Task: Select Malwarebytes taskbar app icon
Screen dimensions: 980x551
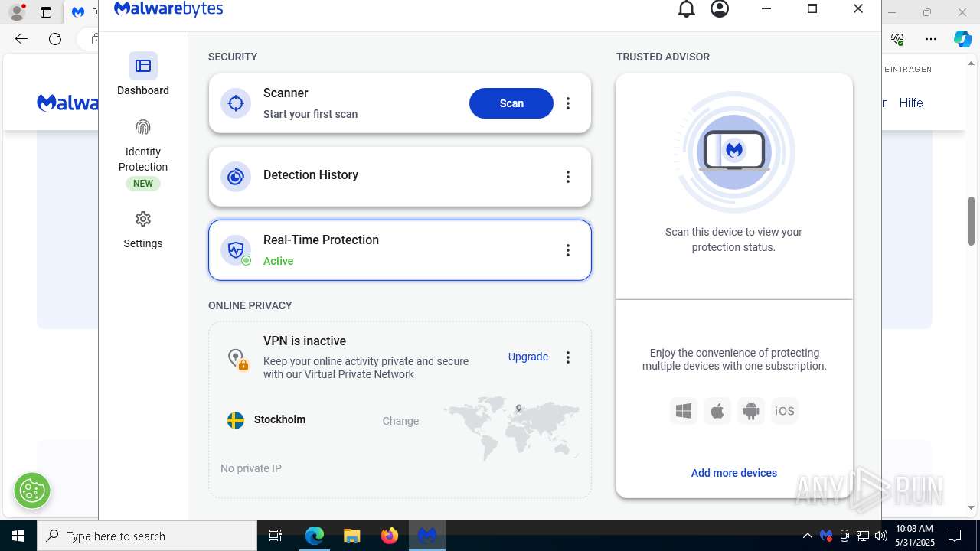Action: click(x=427, y=536)
